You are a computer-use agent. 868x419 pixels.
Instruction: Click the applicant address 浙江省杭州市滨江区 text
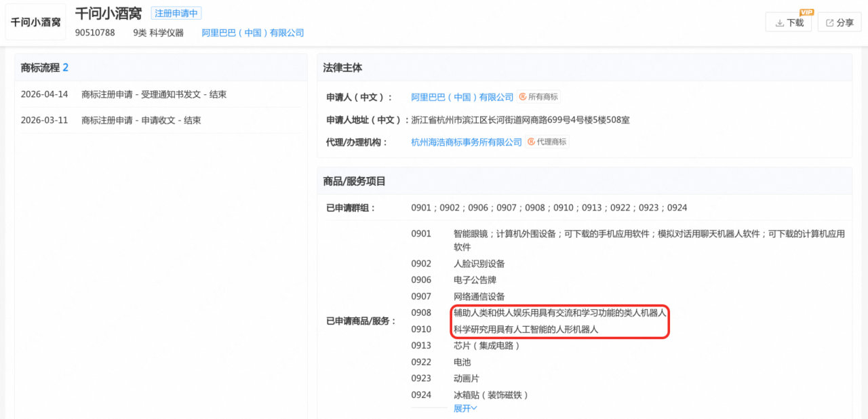coord(521,120)
